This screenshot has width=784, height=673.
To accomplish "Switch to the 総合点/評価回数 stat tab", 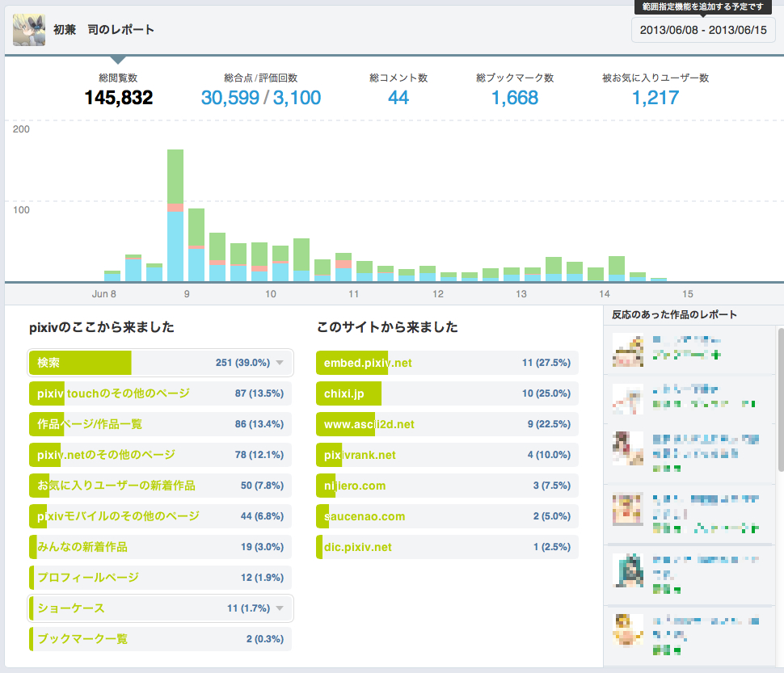I will pyautogui.click(x=260, y=90).
